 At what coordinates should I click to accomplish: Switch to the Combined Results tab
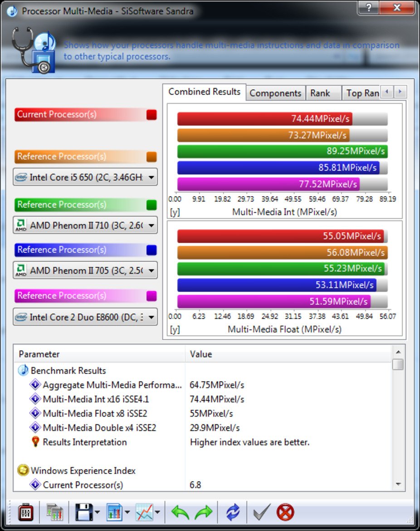click(x=205, y=92)
